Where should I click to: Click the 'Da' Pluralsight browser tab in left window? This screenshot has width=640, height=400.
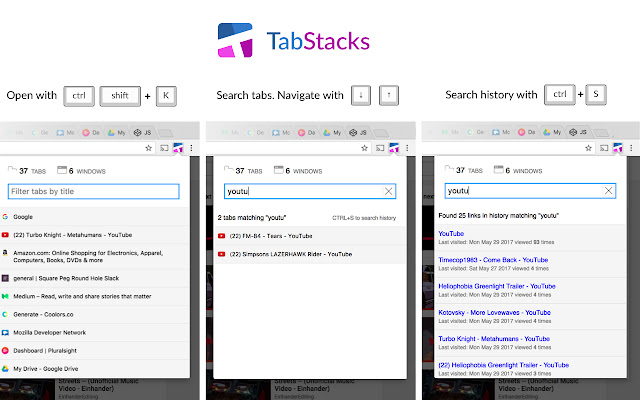coord(91,133)
